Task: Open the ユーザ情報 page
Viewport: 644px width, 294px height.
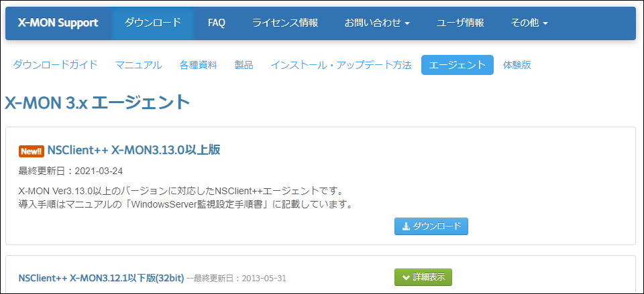Action: (460, 23)
